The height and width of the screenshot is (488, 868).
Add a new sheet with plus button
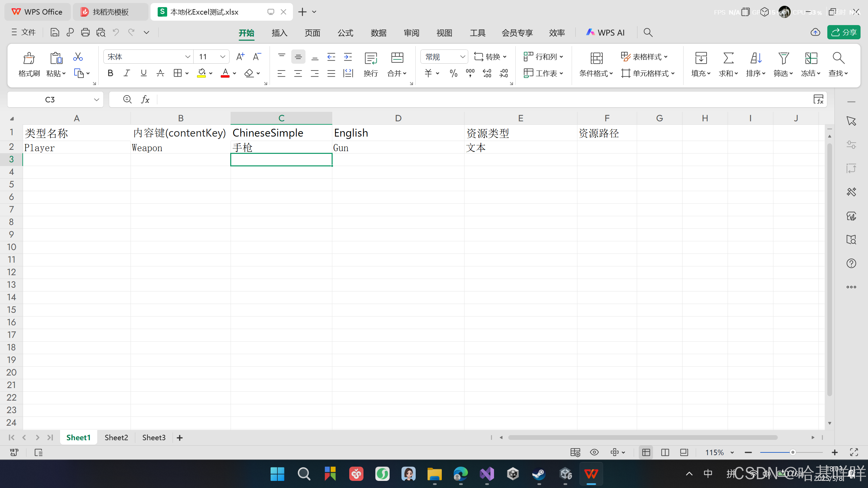(180, 438)
